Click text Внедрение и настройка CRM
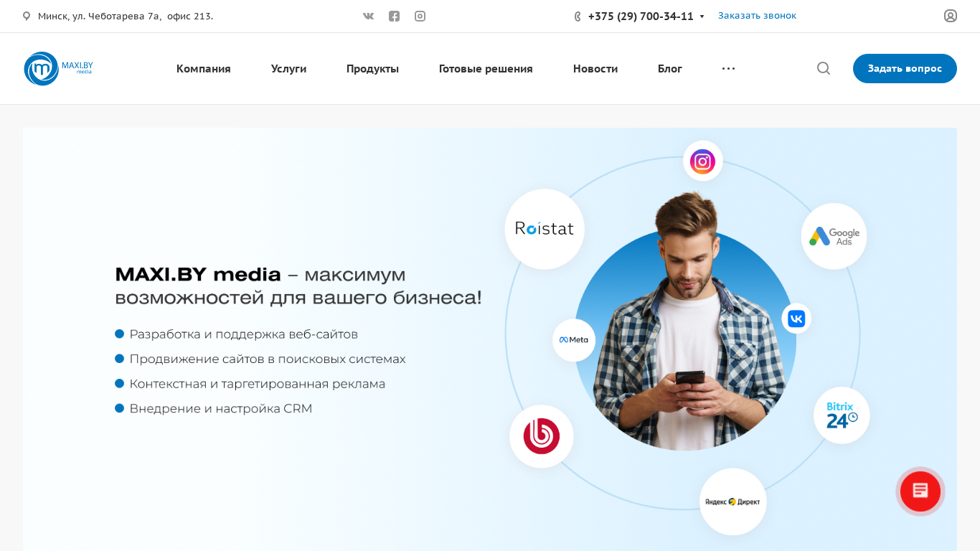Image resolution: width=980 pixels, height=551 pixels. [221, 408]
